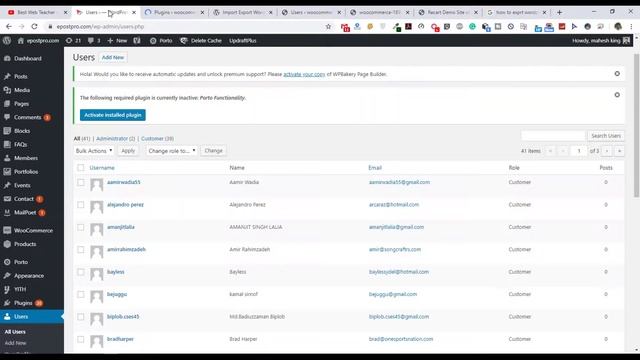640x360 pixels.
Task: Sort by Username column header
Action: (x=102, y=168)
